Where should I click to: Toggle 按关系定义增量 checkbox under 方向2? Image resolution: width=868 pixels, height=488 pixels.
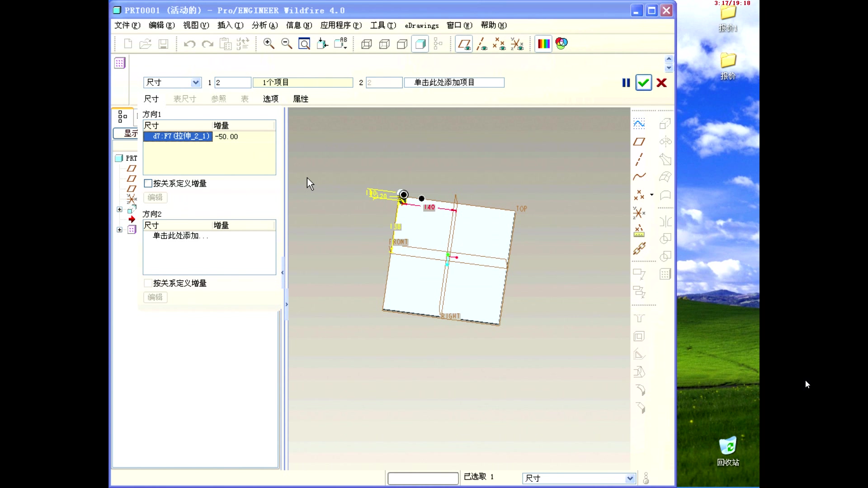148,283
